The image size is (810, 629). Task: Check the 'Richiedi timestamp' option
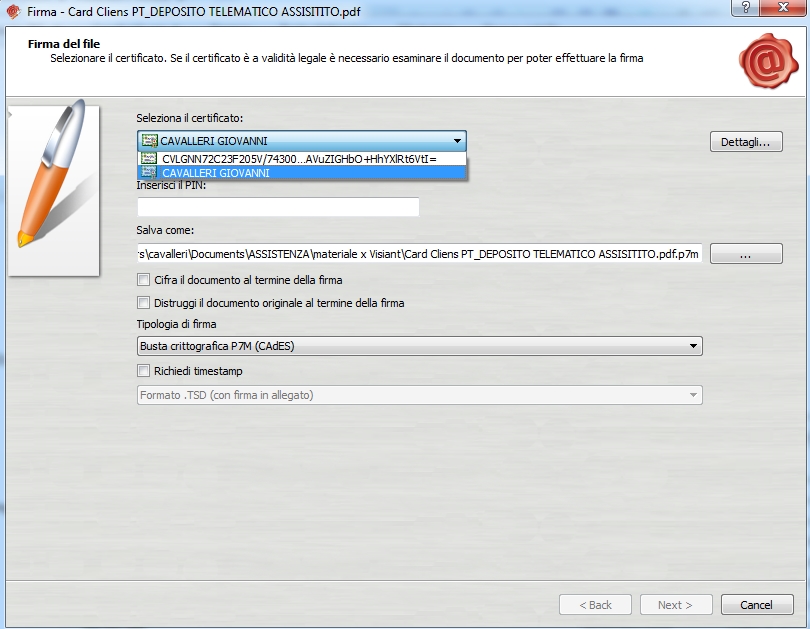pyautogui.click(x=144, y=371)
